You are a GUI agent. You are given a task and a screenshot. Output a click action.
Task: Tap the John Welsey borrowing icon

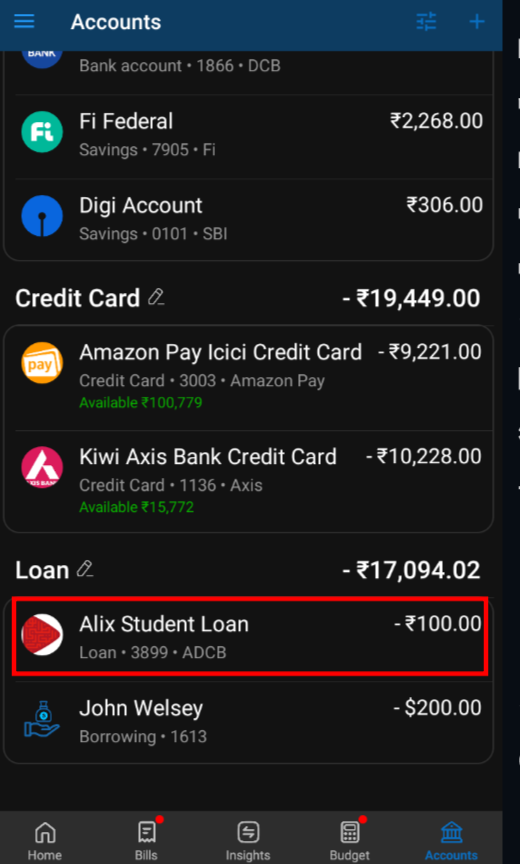click(42, 719)
